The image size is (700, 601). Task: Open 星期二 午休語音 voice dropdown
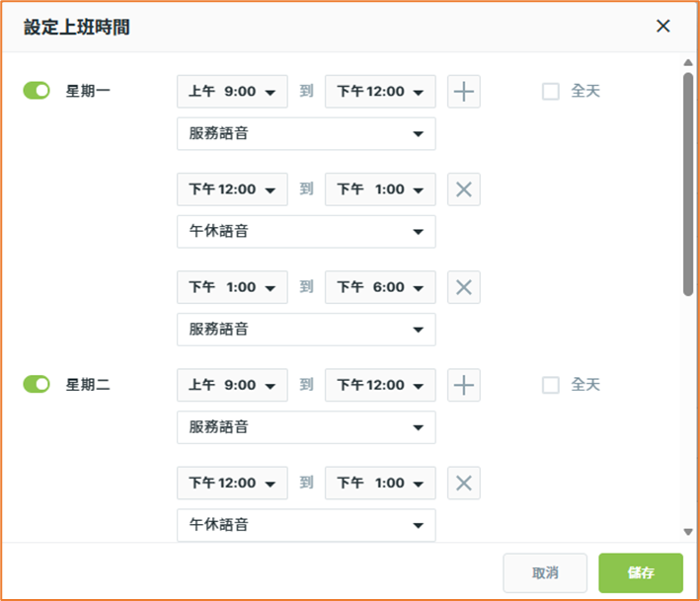click(306, 525)
